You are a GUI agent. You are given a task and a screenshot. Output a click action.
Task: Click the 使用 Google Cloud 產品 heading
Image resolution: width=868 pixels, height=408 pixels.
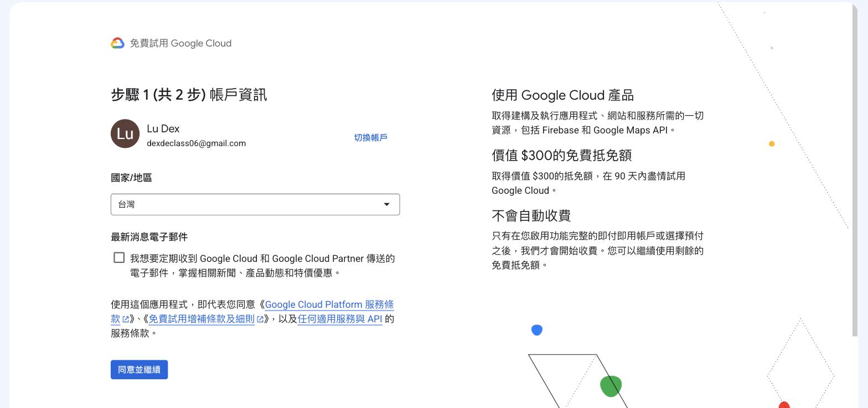562,95
